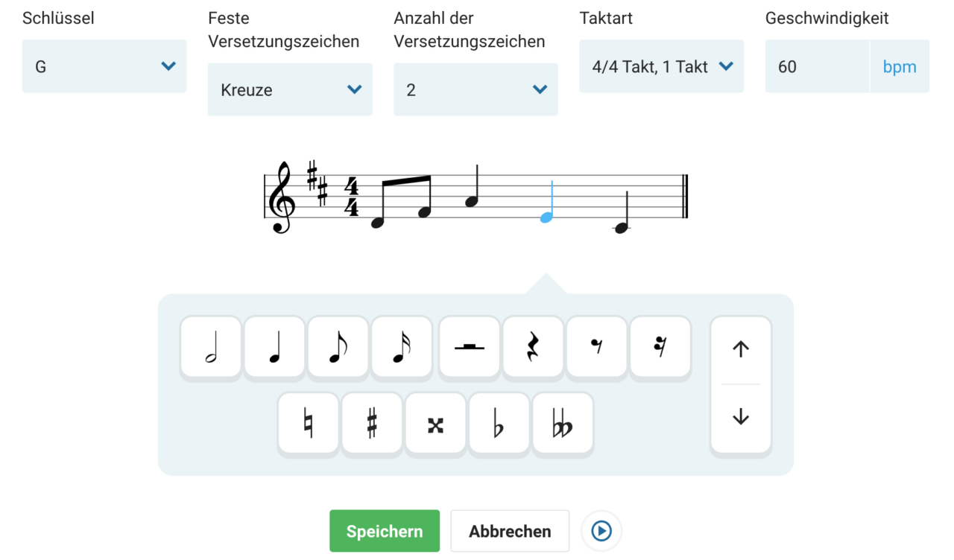The image size is (954, 560).
Task: Move selected note down with arrow
Action: [x=741, y=418]
